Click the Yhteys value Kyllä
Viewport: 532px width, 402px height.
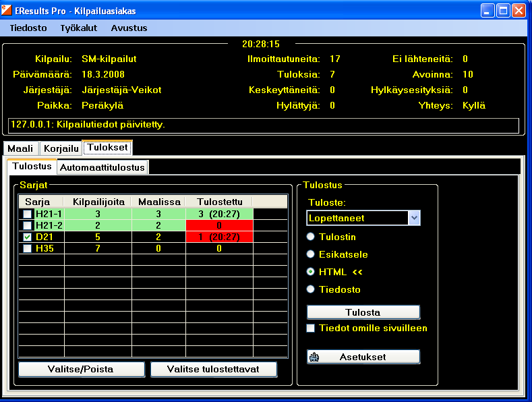[474, 106]
